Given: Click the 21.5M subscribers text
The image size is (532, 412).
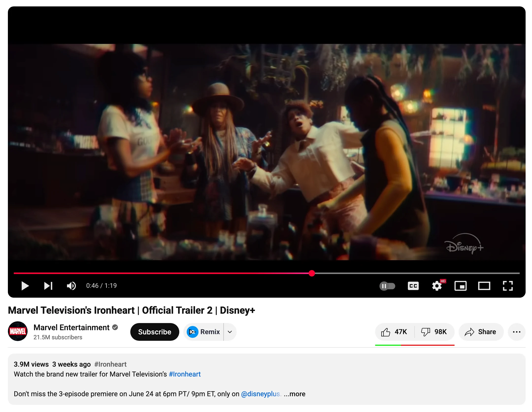Looking at the screenshot, I should pos(58,337).
